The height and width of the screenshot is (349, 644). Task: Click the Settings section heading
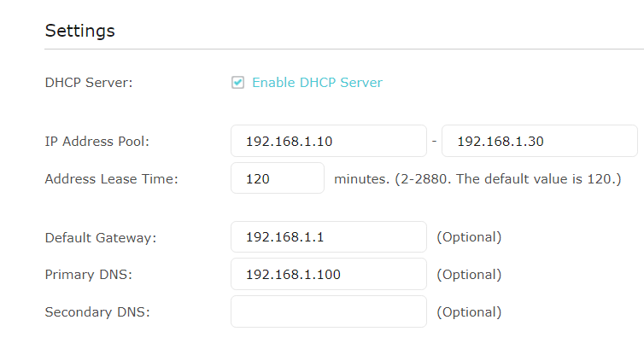(x=79, y=32)
